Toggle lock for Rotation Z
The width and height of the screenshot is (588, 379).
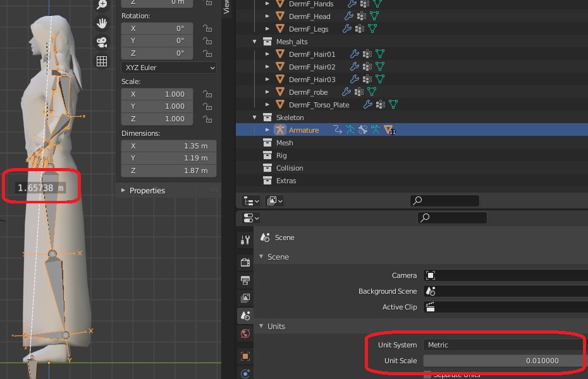tap(207, 54)
